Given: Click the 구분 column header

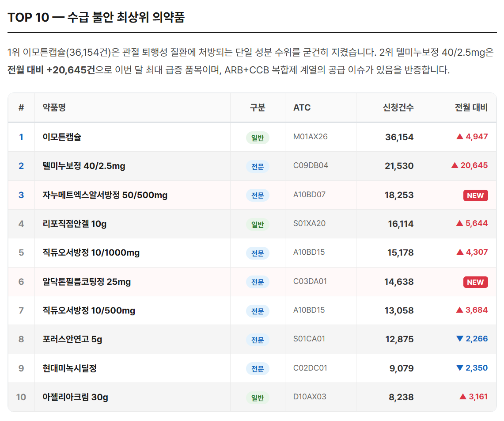Looking at the screenshot, I should tap(258, 107).
